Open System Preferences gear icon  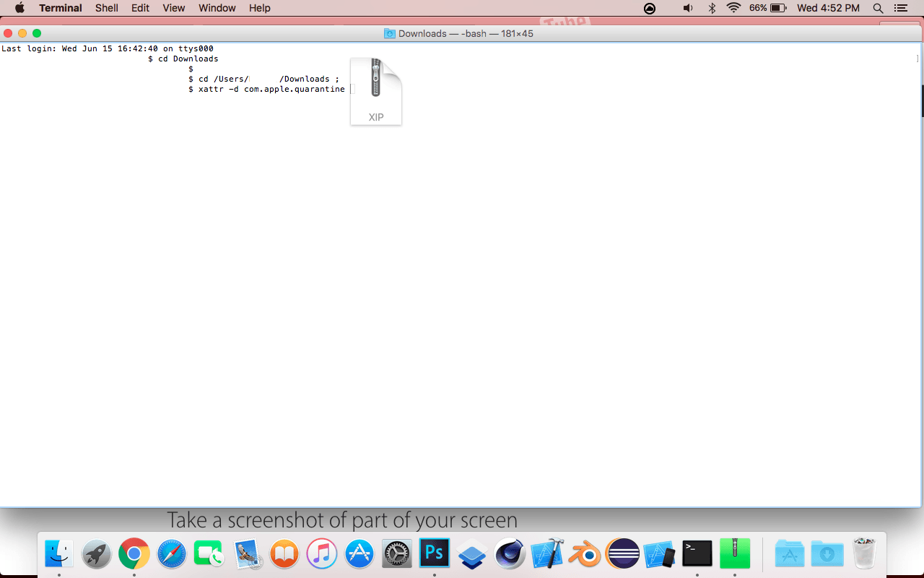click(x=397, y=554)
